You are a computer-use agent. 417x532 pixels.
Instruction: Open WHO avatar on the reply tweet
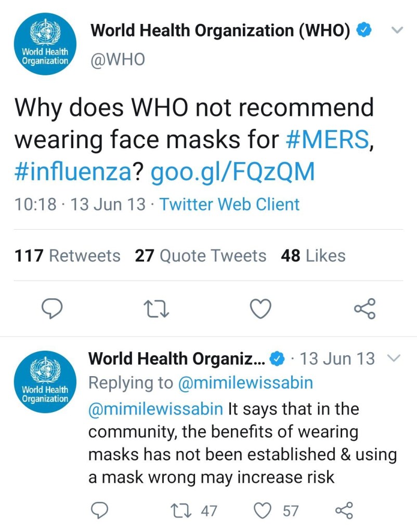point(45,382)
